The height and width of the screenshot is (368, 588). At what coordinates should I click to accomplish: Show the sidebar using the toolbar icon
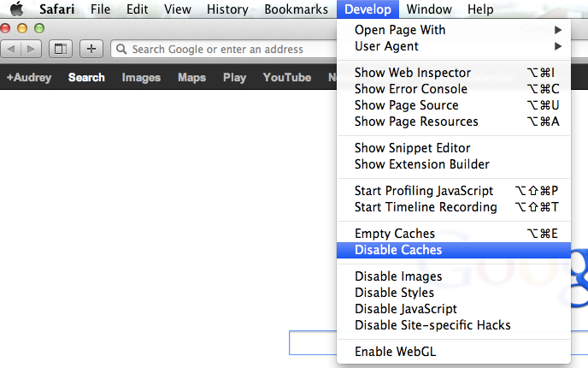pyautogui.click(x=61, y=49)
